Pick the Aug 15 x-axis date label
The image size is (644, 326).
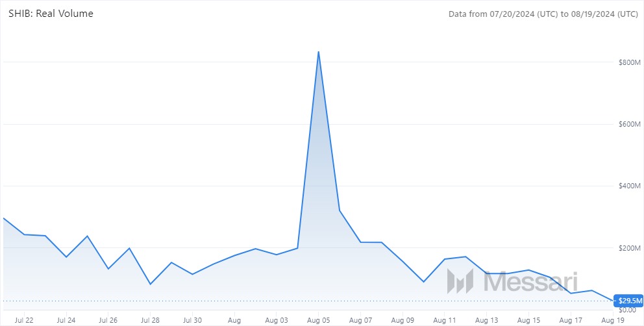tap(528, 320)
